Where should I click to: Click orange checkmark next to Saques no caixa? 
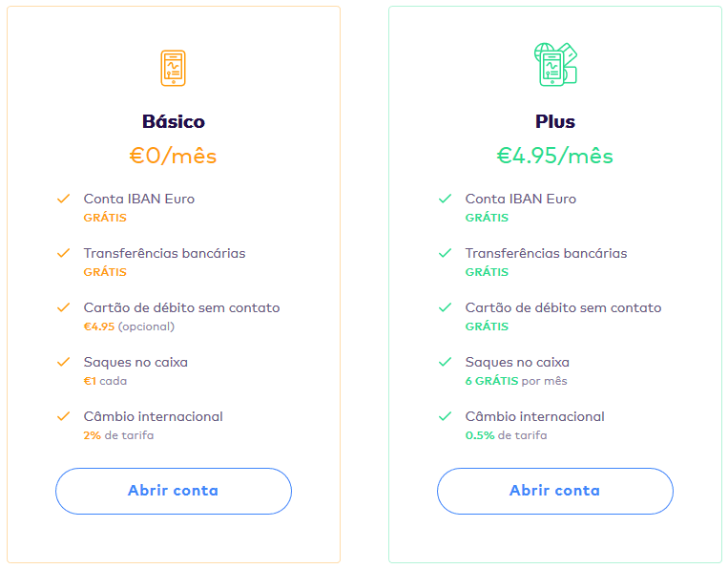(64, 362)
